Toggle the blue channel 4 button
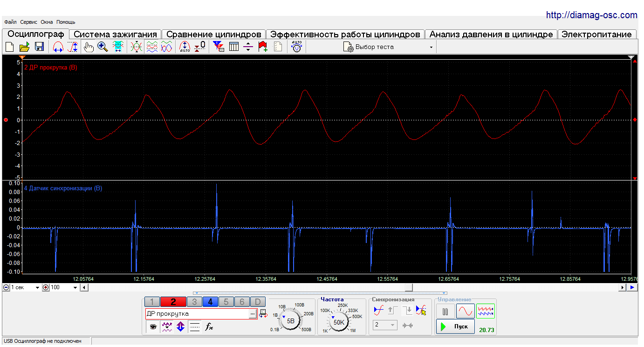The width and height of the screenshot is (644, 347). (210, 302)
